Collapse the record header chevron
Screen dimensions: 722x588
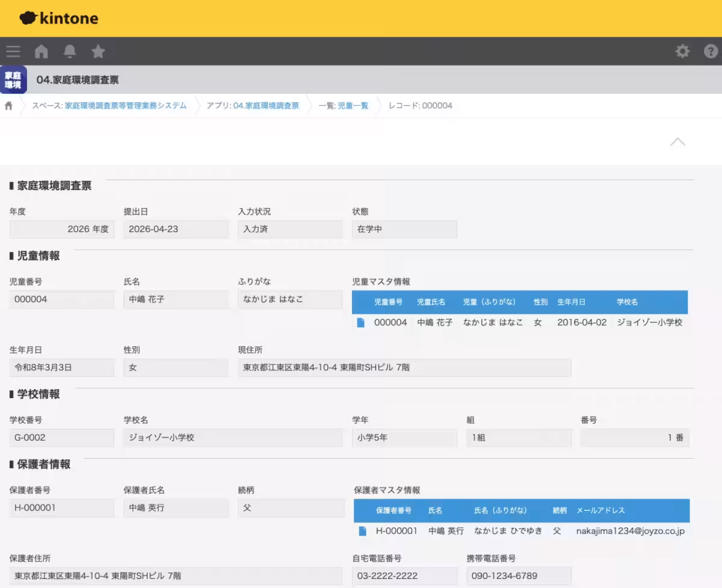(x=678, y=142)
